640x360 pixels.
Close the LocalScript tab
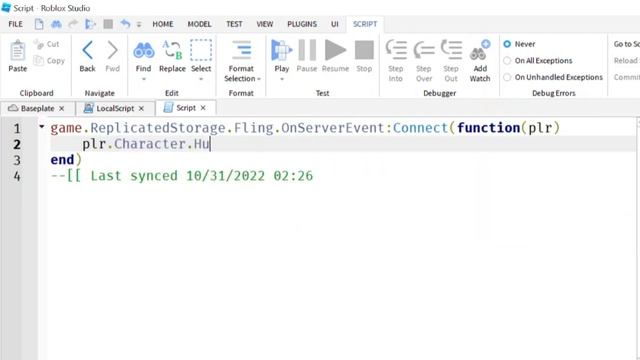[141, 109]
